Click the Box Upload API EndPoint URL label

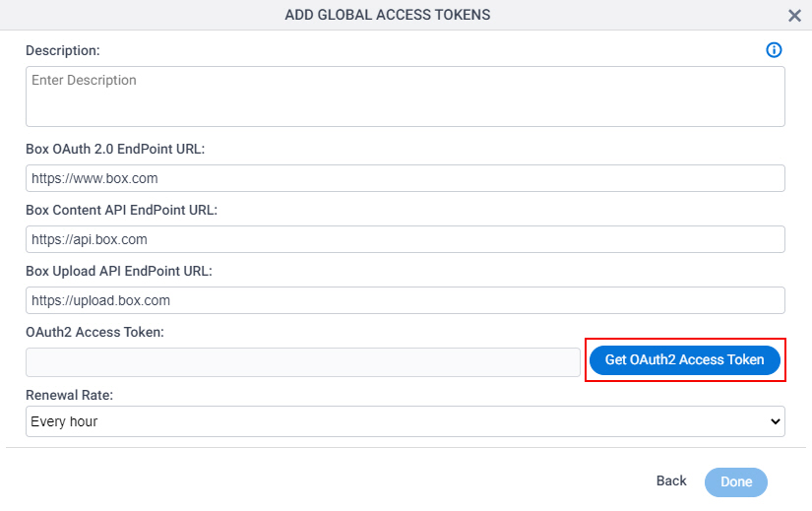(x=119, y=271)
